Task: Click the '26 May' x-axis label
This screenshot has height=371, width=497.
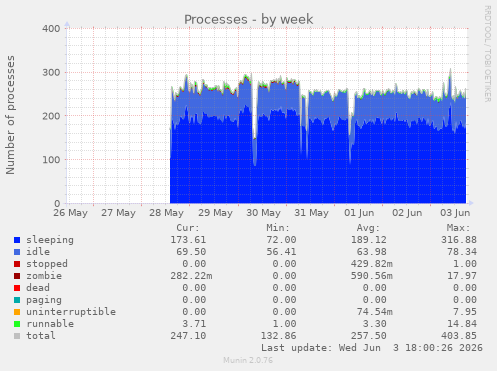Action: click(x=70, y=213)
